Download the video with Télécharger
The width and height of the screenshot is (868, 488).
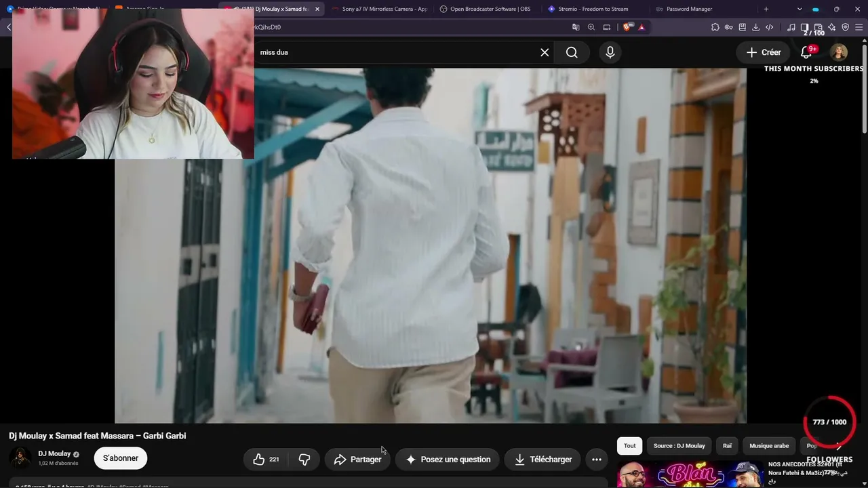click(543, 460)
